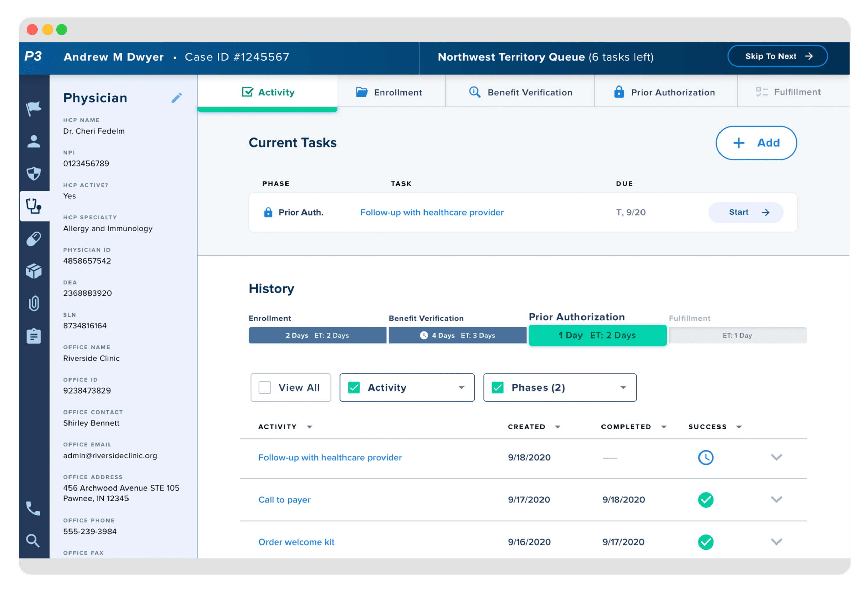Open the Call to payer activity link
This screenshot has width=868, height=592.
284,500
